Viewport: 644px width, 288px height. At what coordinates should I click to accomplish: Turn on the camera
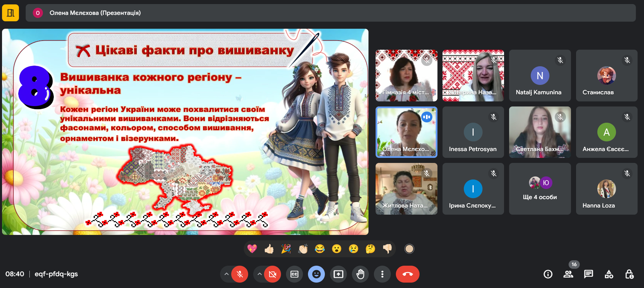click(272, 274)
